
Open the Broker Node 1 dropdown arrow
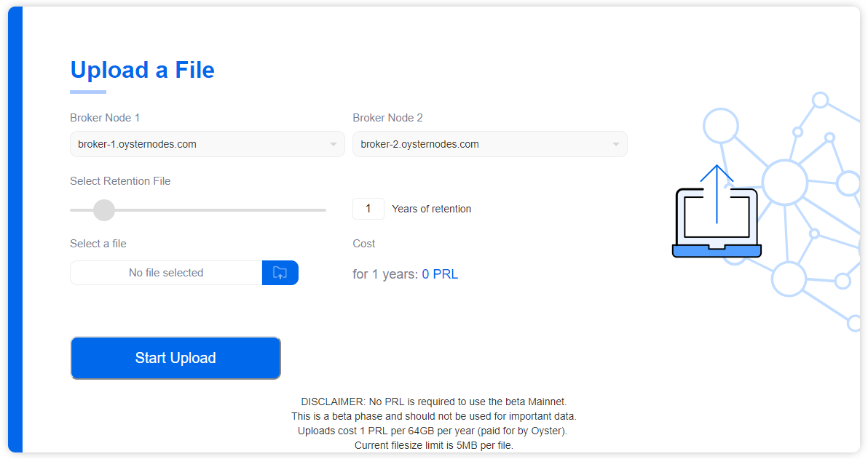click(333, 144)
